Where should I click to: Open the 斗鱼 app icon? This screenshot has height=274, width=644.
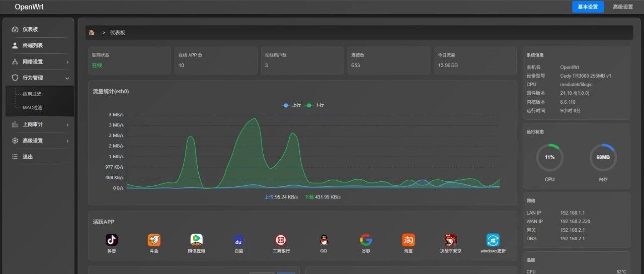[x=154, y=240]
